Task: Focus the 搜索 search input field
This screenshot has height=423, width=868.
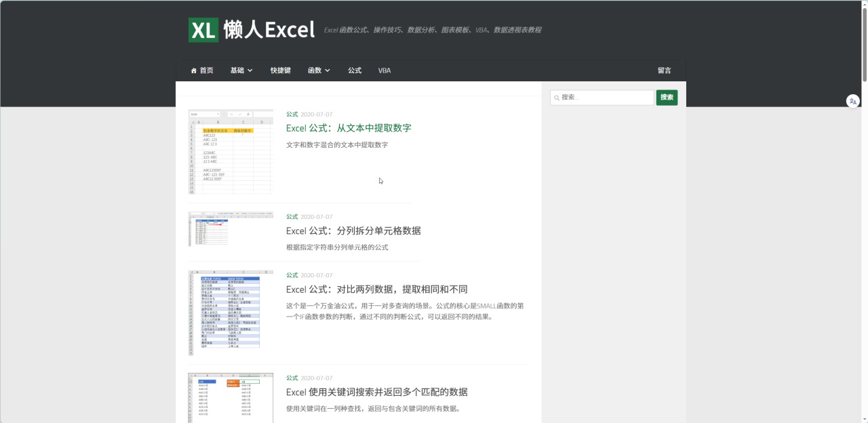Action: [x=602, y=98]
